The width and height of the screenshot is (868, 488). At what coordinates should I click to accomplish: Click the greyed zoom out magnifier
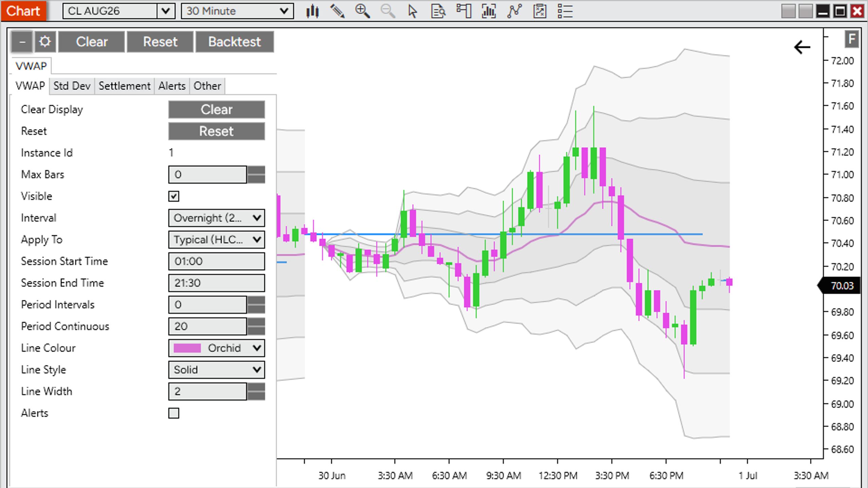point(388,11)
